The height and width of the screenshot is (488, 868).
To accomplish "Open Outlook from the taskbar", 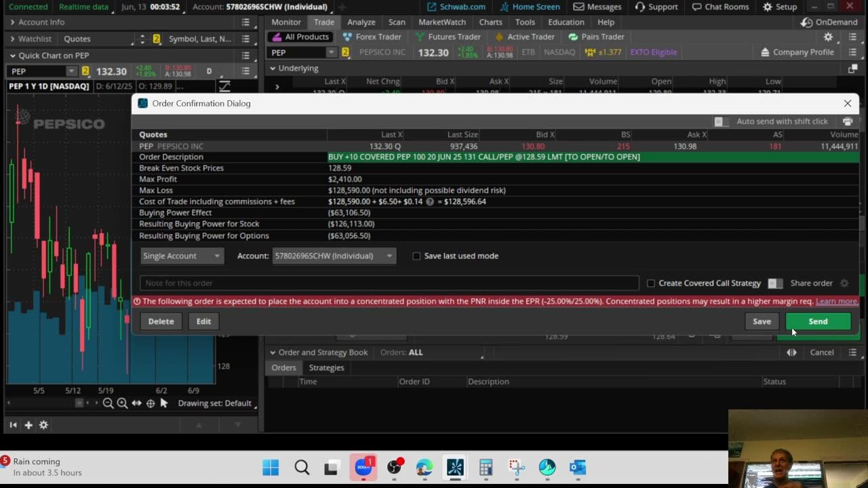I will (x=578, y=468).
